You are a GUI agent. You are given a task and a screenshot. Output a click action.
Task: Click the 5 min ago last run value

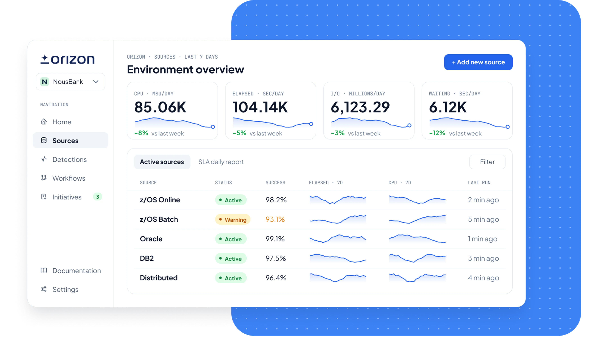tap(483, 219)
